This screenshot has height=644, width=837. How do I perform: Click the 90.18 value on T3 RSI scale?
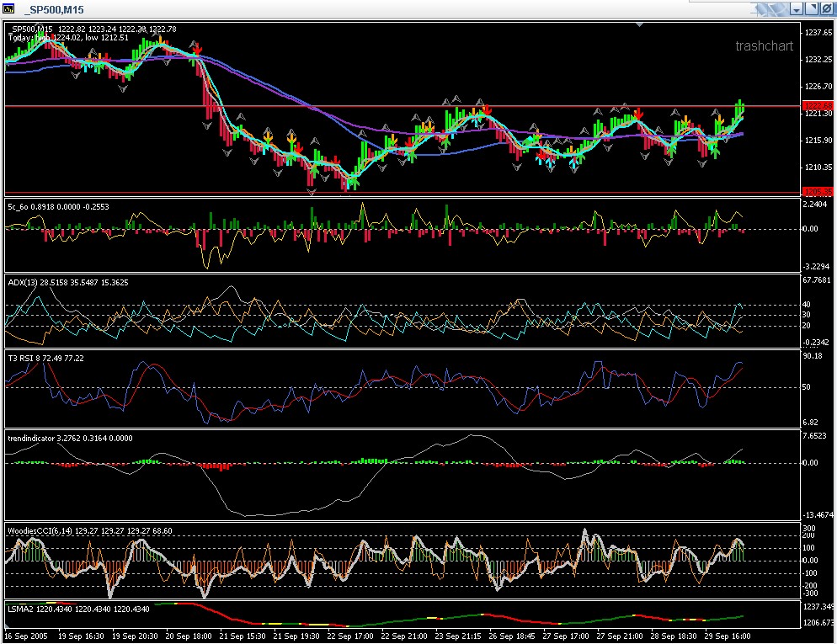(813, 355)
